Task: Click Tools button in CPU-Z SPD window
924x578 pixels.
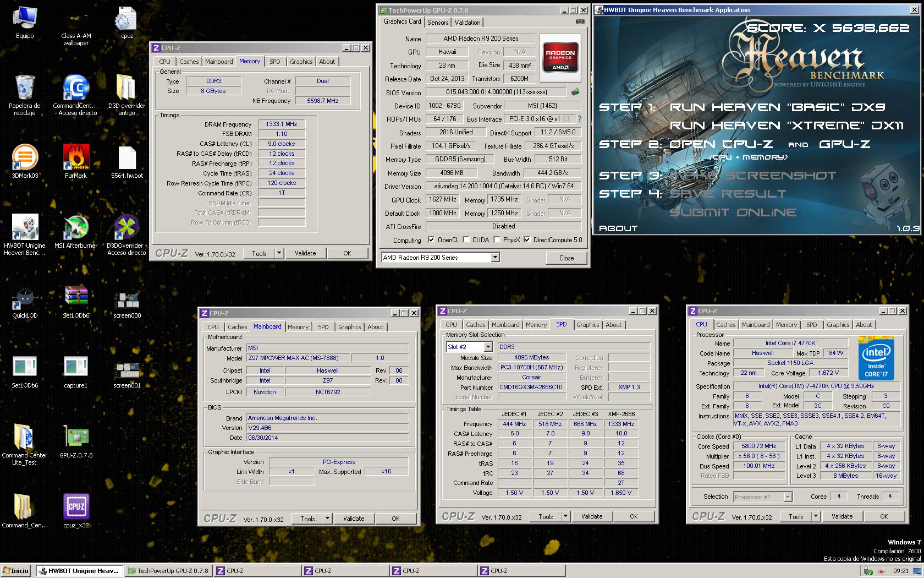Action: coord(546,516)
